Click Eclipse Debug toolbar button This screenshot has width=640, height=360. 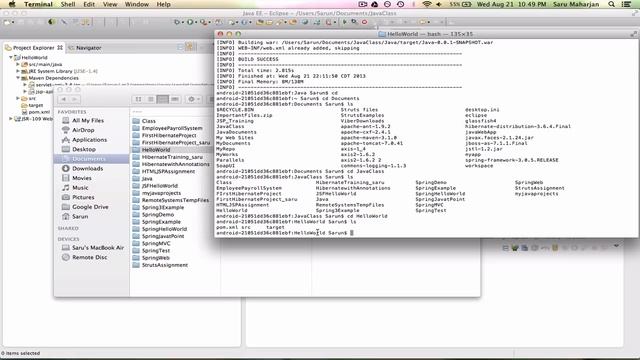(x=176, y=22)
